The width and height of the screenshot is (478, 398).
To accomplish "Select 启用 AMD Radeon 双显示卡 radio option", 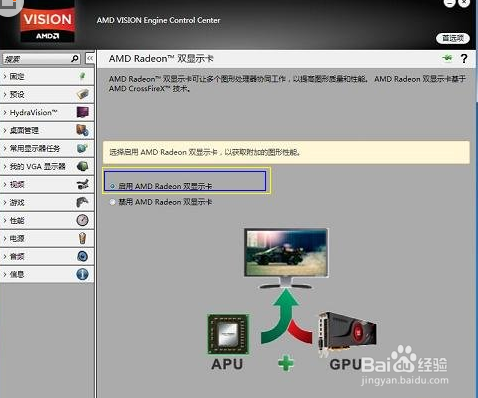I will (x=112, y=186).
